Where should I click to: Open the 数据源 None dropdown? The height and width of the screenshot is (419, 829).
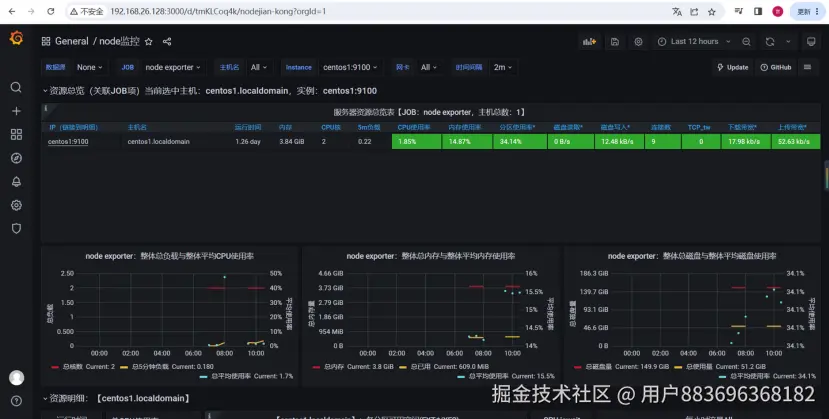(x=89, y=67)
